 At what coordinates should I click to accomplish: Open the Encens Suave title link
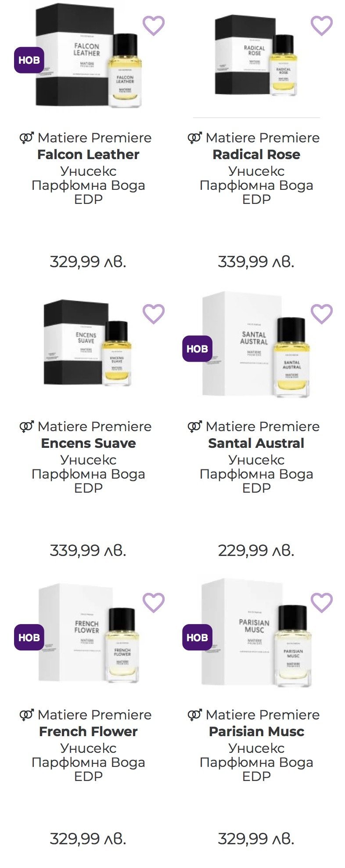pyautogui.click(x=88, y=443)
